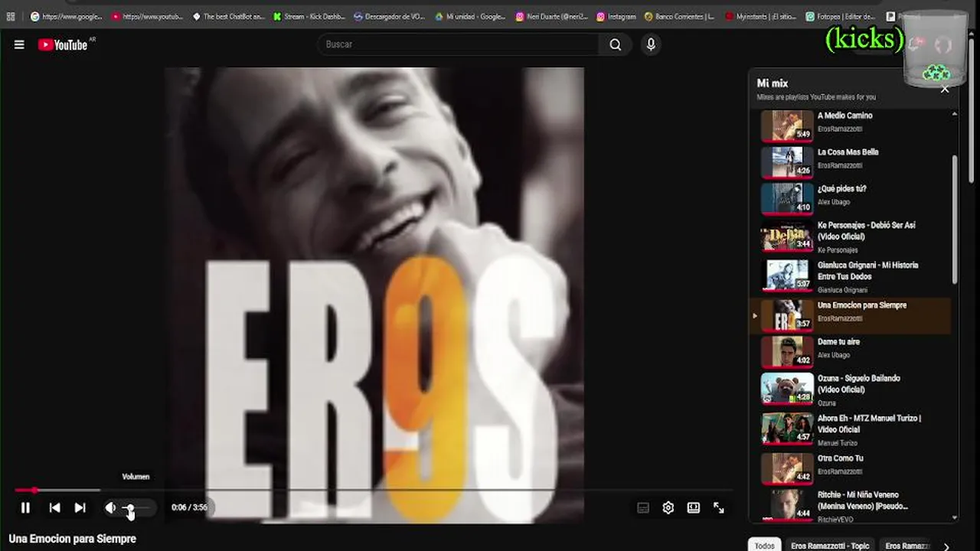
Task: Click the magnifier search button
Action: pos(616,44)
